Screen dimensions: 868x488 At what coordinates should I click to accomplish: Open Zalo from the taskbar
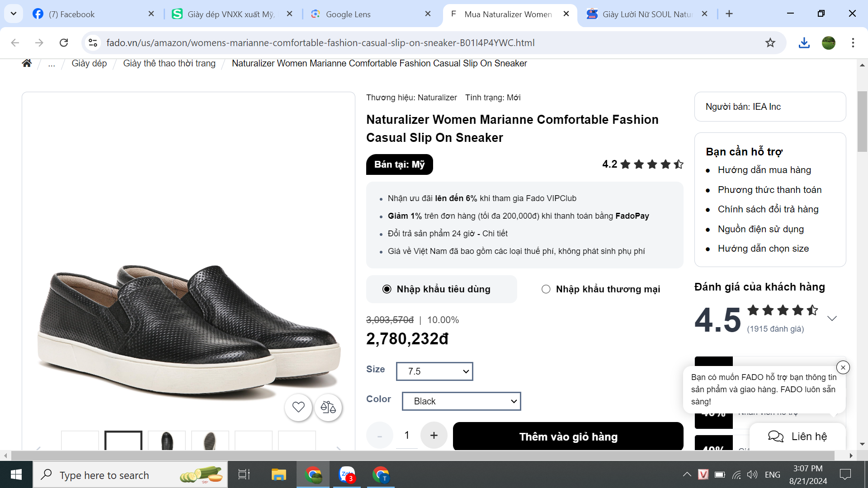tap(347, 474)
